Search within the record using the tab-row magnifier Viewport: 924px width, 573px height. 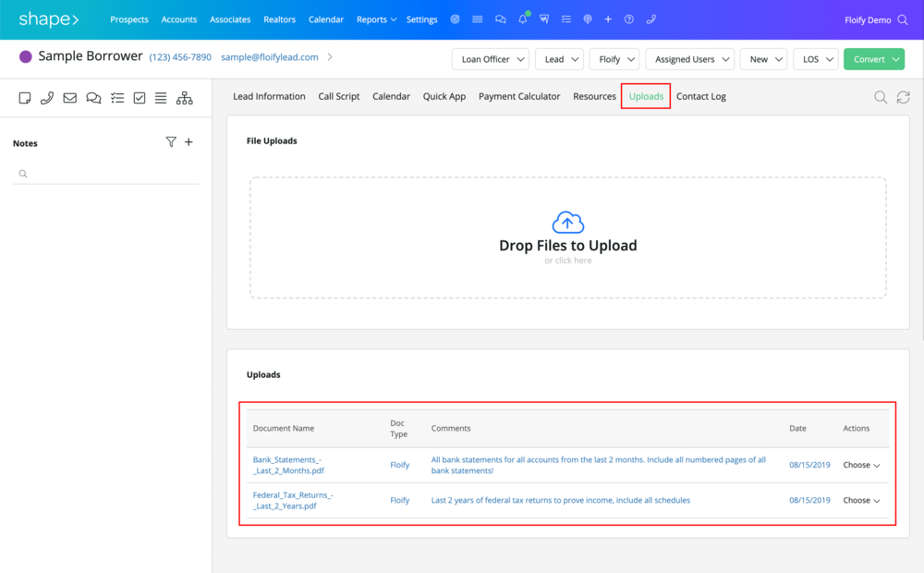point(881,97)
